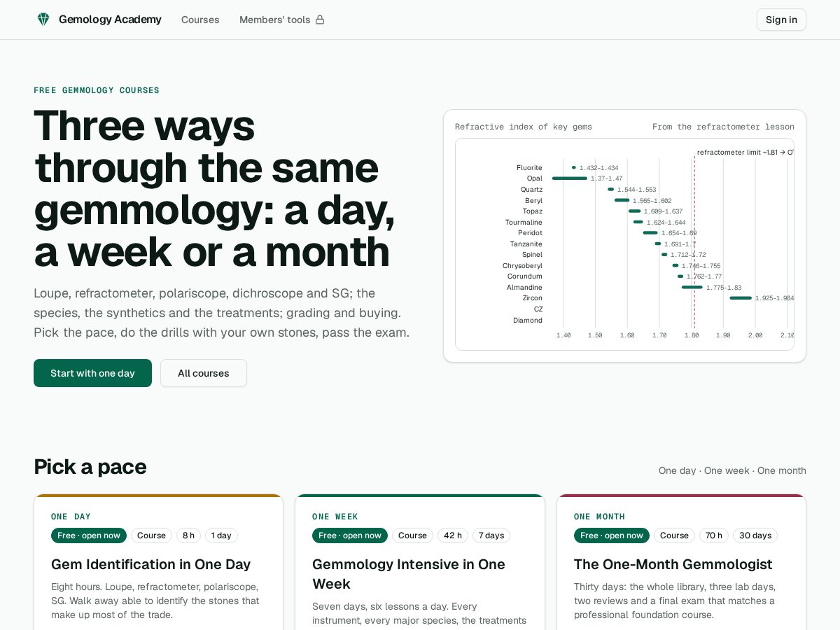Click From the refractometer lesson caption
This screenshot has width=840, height=630.
(723, 127)
